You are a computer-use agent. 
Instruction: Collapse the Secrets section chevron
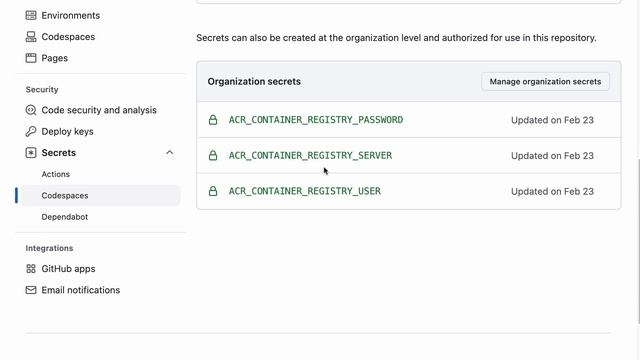pyautogui.click(x=169, y=153)
